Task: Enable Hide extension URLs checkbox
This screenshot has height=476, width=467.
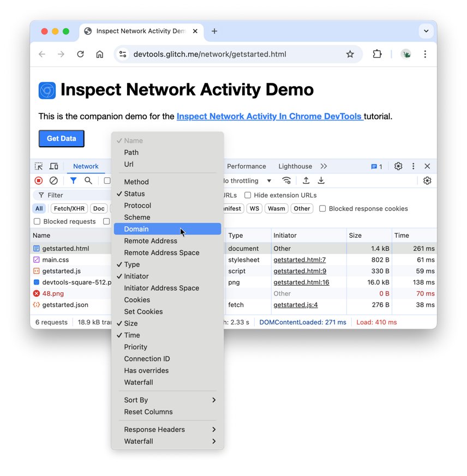Action: [x=248, y=195]
